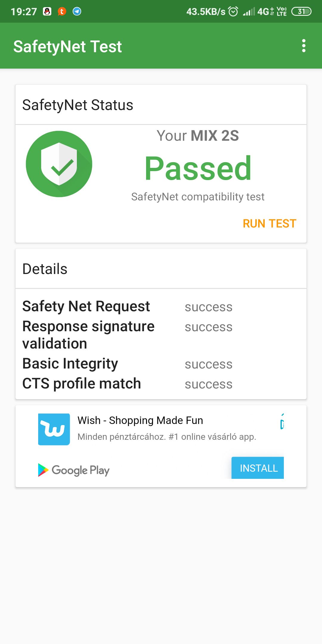Tap the battery indicator showing 31
This screenshot has height=644, width=322.
pyautogui.click(x=301, y=11)
